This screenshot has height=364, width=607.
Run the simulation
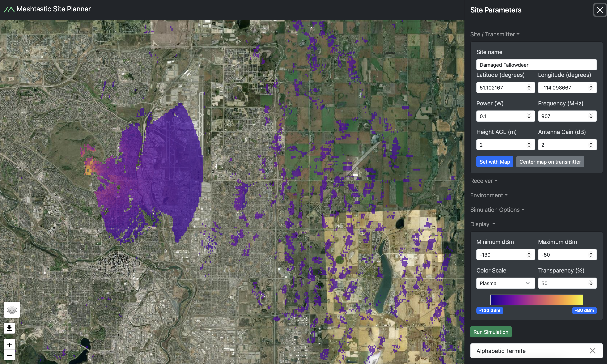491,332
